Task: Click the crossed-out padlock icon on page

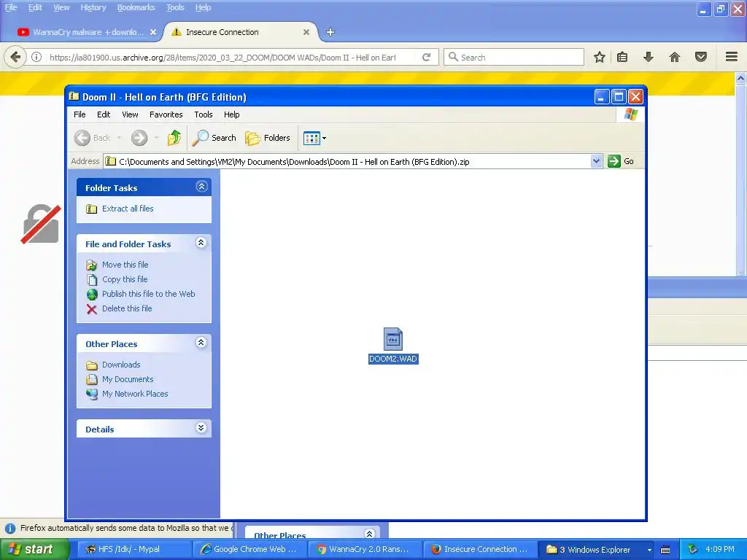Action: tap(41, 224)
